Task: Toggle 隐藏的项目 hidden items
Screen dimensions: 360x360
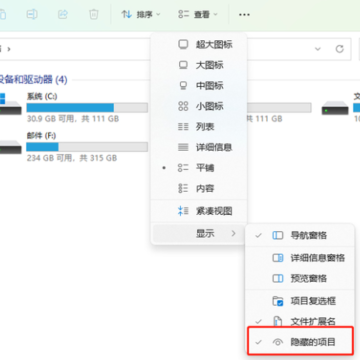Action: coord(299,342)
